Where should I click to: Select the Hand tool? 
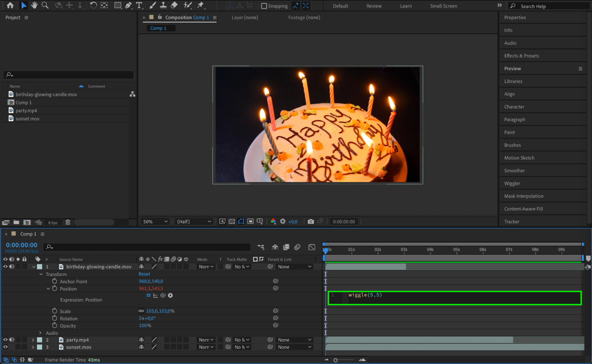pos(34,5)
